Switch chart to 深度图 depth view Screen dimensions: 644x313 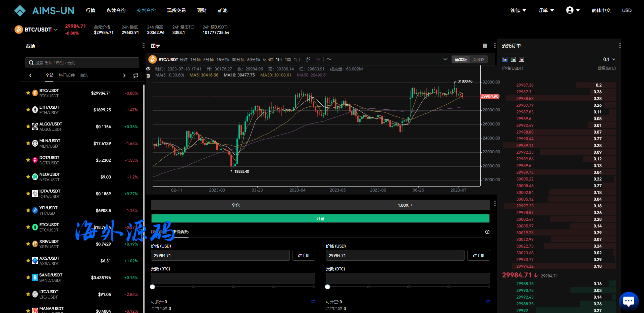point(478,59)
